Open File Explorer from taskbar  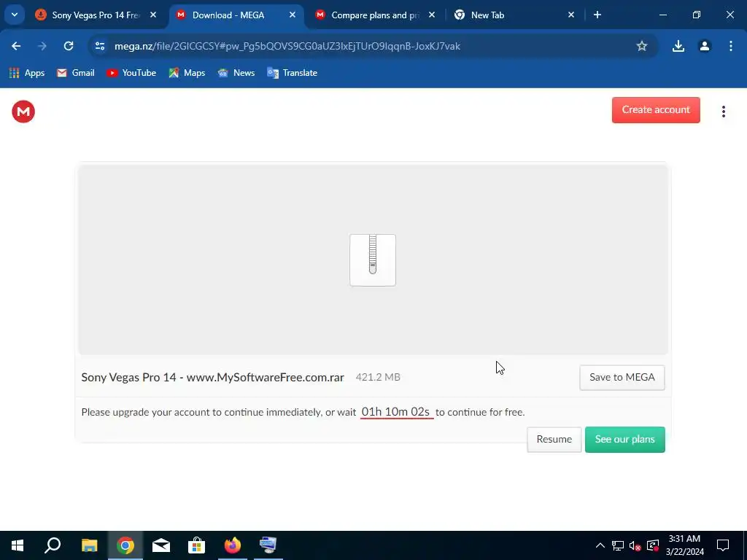[x=89, y=545]
